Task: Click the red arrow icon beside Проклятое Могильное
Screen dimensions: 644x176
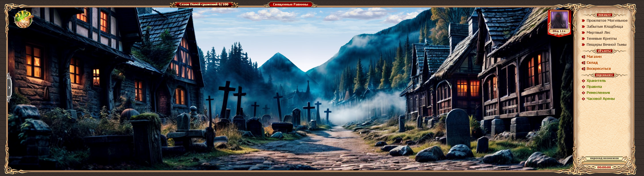Action: pos(583,21)
